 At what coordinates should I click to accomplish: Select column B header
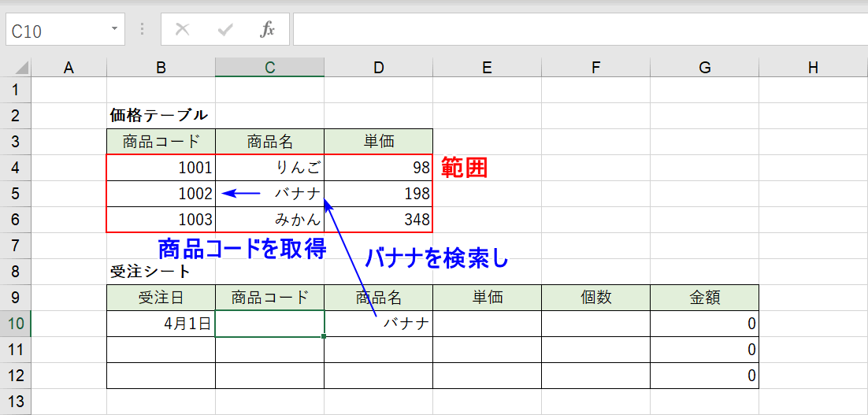pyautogui.click(x=161, y=68)
